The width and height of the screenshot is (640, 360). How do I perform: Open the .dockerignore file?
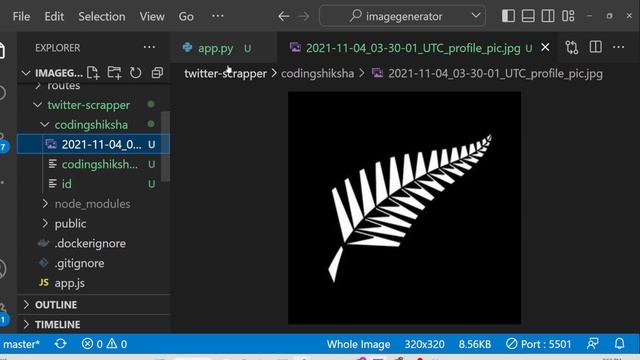[x=89, y=243]
